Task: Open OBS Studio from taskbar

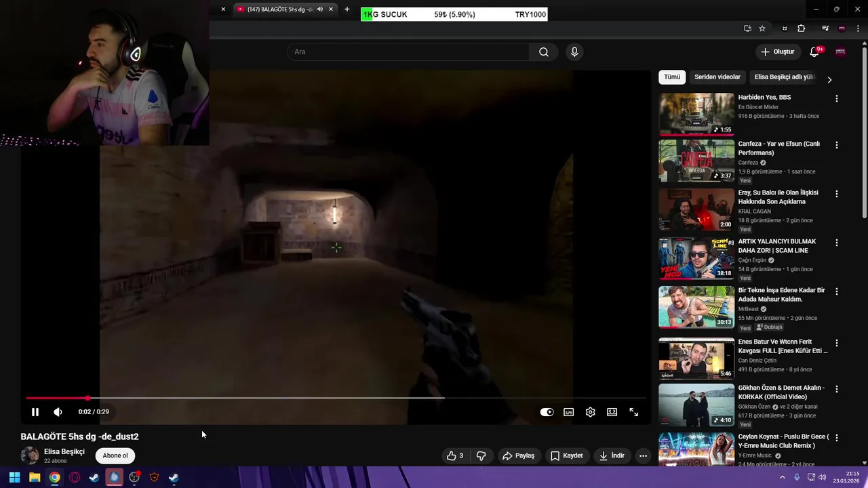Action: (134, 477)
